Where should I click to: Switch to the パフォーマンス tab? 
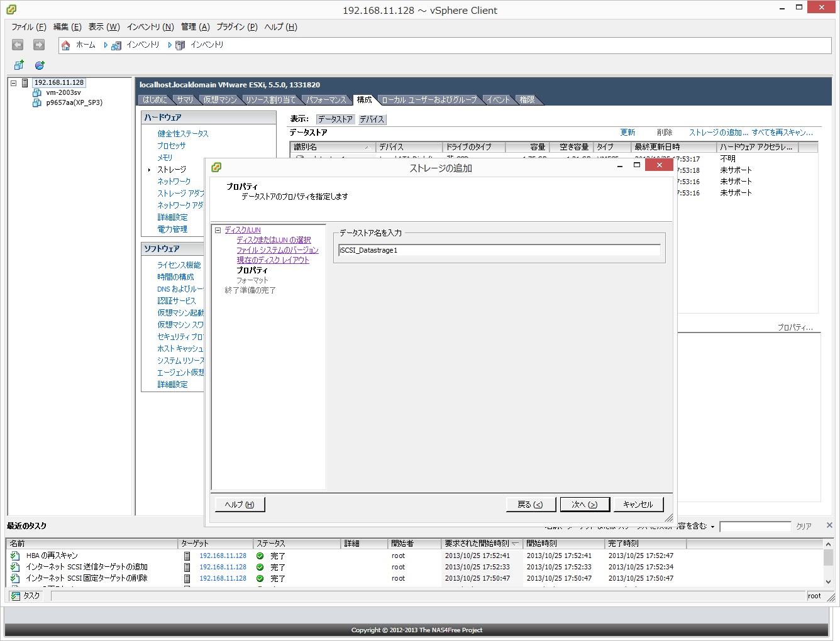coord(326,100)
